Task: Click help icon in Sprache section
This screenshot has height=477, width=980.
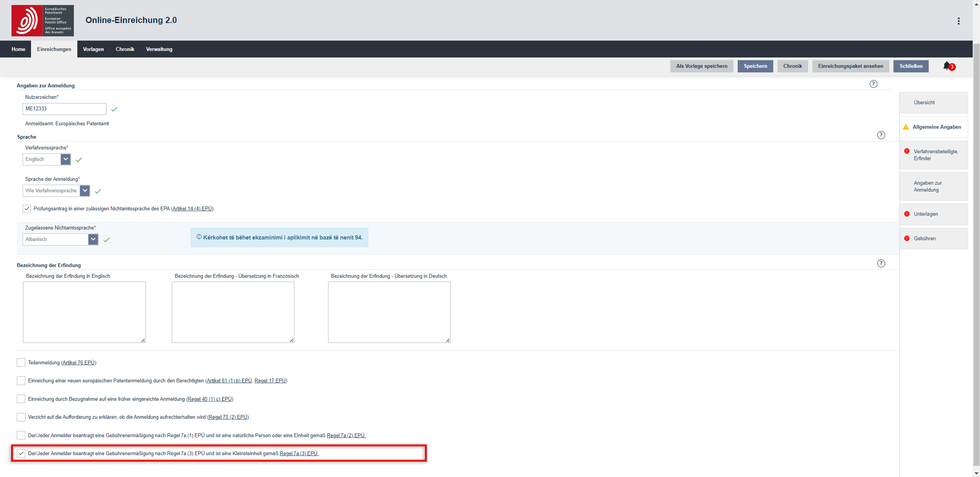Action: pyautogui.click(x=881, y=135)
